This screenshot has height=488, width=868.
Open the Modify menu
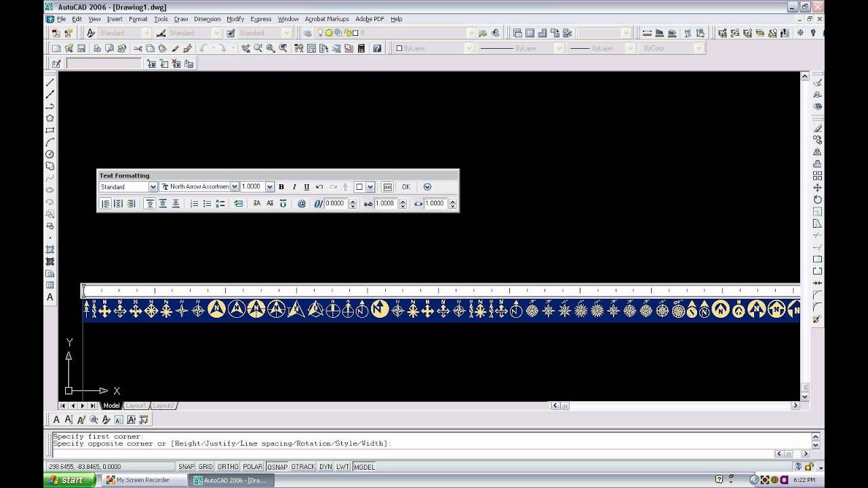[x=235, y=19]
